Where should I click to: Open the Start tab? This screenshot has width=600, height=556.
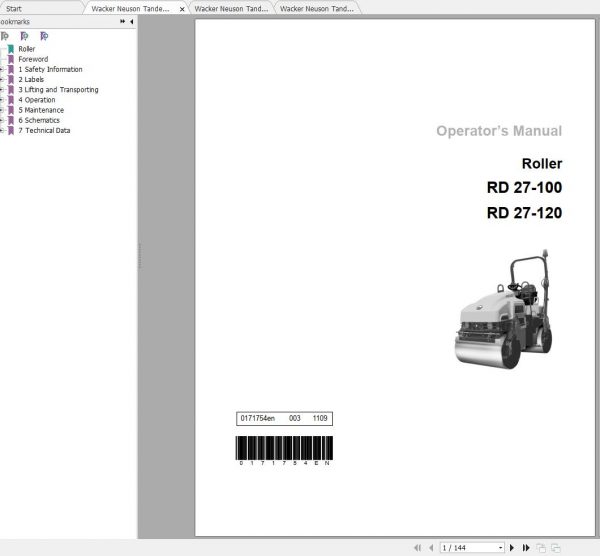14,8
